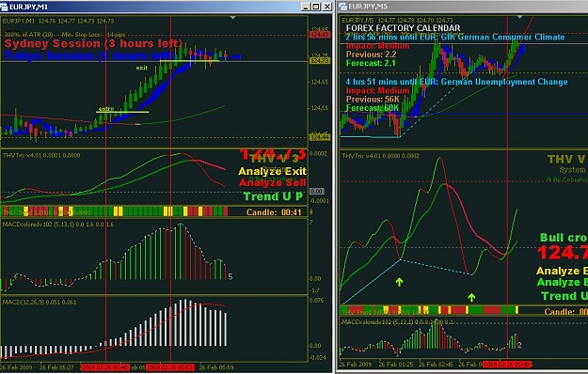Screen dimensions: 588x374
Task: Click the '26 Feb 02:45' time label in M5
Action: pos(436,365)
